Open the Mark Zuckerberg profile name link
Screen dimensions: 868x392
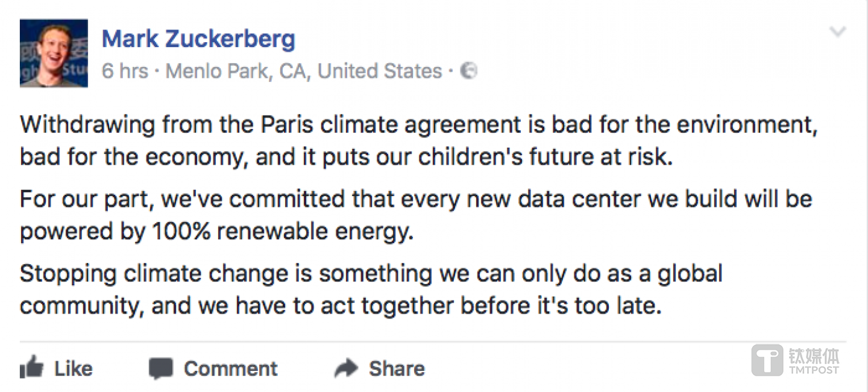(x=198, y=39)
